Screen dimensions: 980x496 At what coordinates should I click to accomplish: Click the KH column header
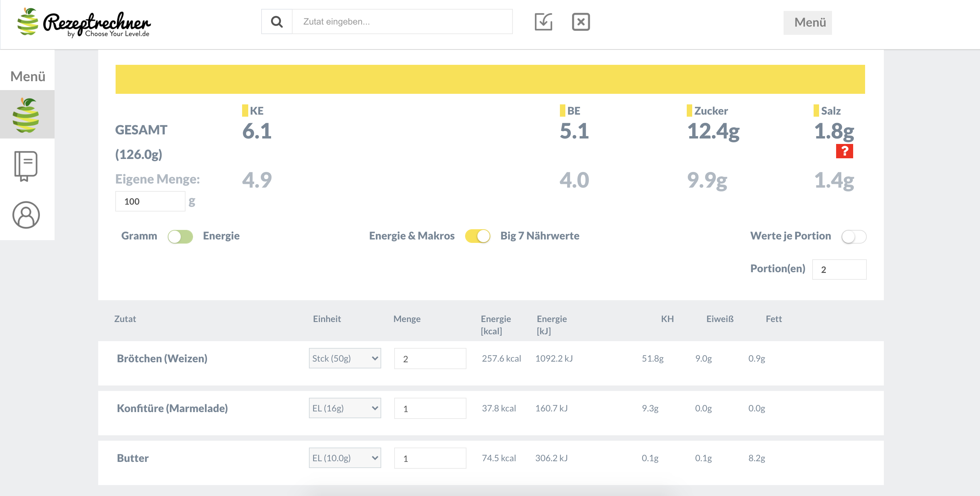(667, 319)
